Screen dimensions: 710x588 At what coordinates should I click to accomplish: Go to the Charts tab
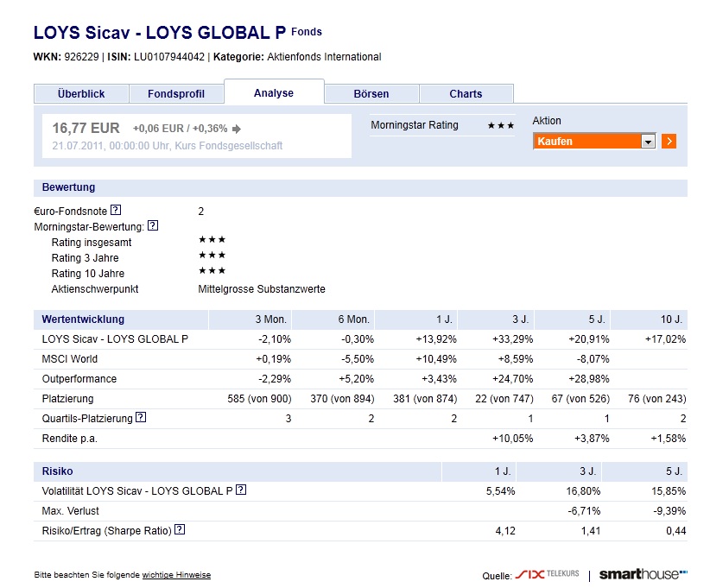(x=466, y=94)
